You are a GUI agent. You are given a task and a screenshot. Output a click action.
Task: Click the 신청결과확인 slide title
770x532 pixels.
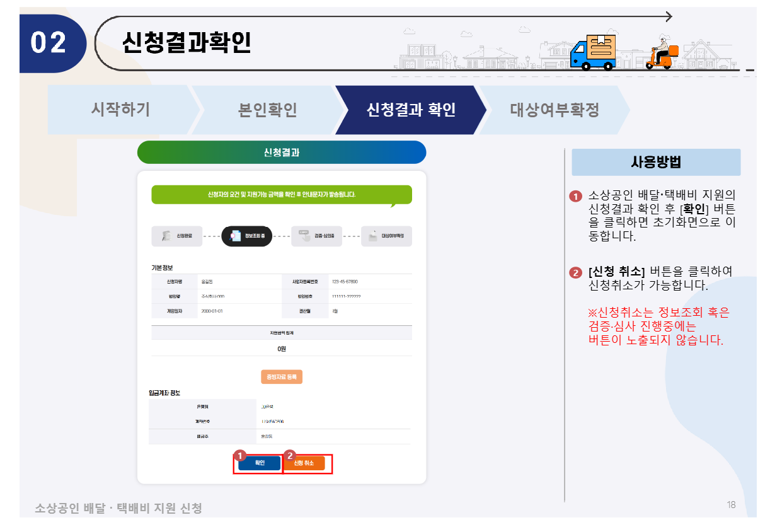(x=187, y=42)
